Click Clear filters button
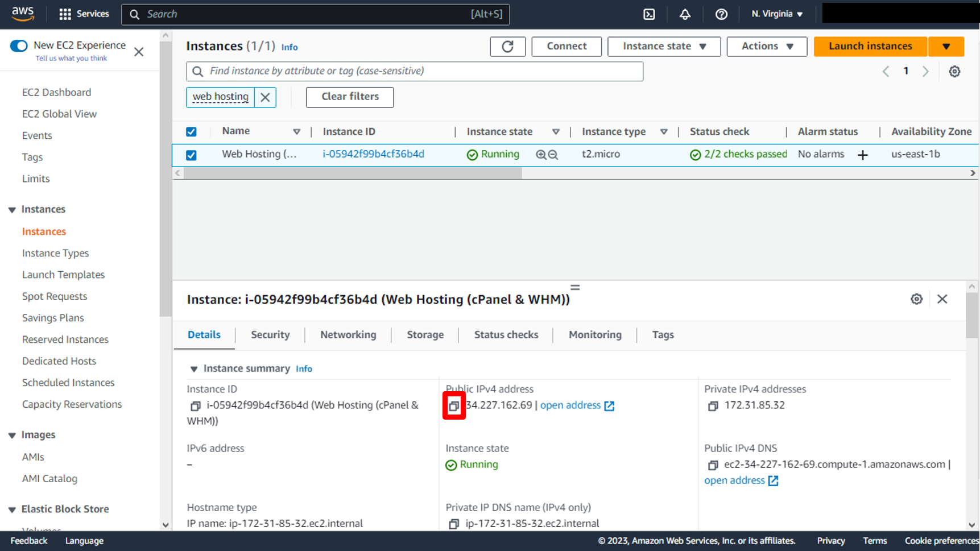The width and height of the screenshot is (980, 551). click(350, 97)
